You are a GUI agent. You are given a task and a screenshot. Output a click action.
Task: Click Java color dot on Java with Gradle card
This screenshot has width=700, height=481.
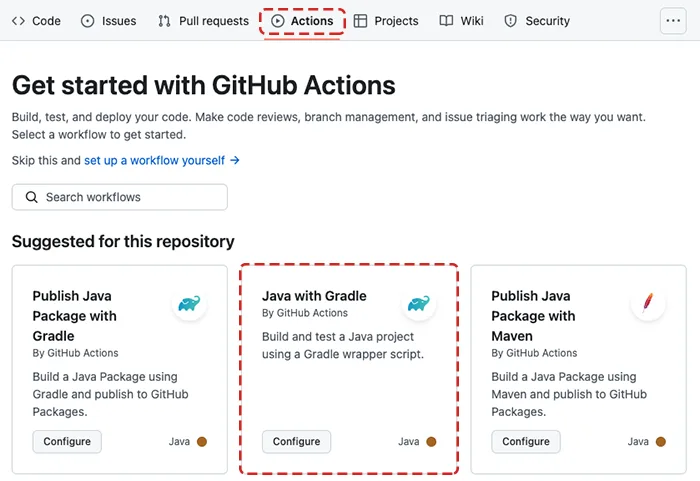click(x=431, y=442)
